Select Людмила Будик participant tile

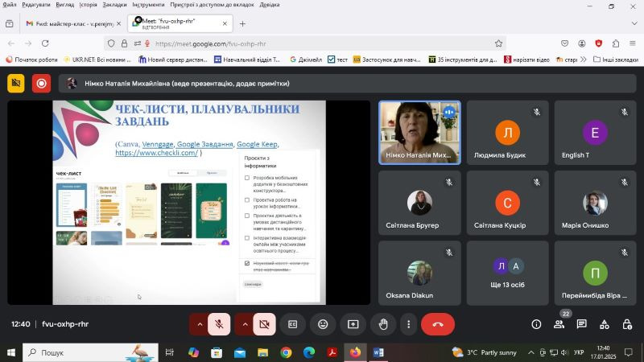[x=507, y=133]
